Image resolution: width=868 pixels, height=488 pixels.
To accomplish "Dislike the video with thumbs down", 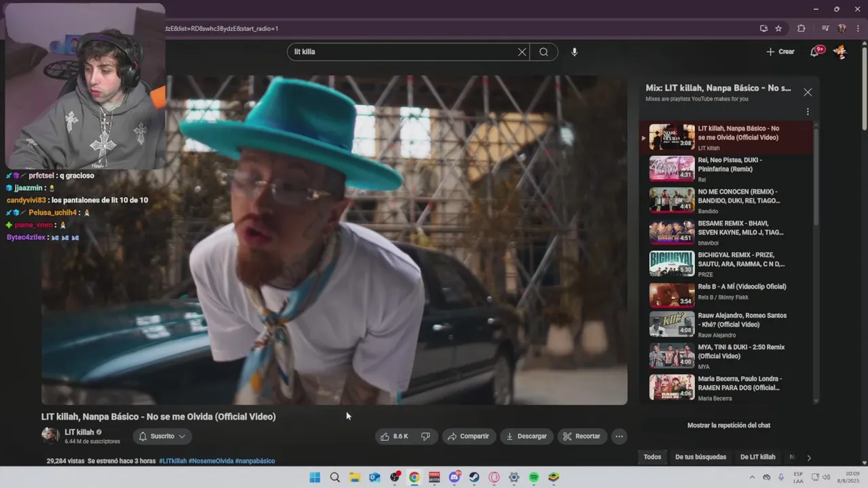I will pyautogui.click(x=426, y=436).
